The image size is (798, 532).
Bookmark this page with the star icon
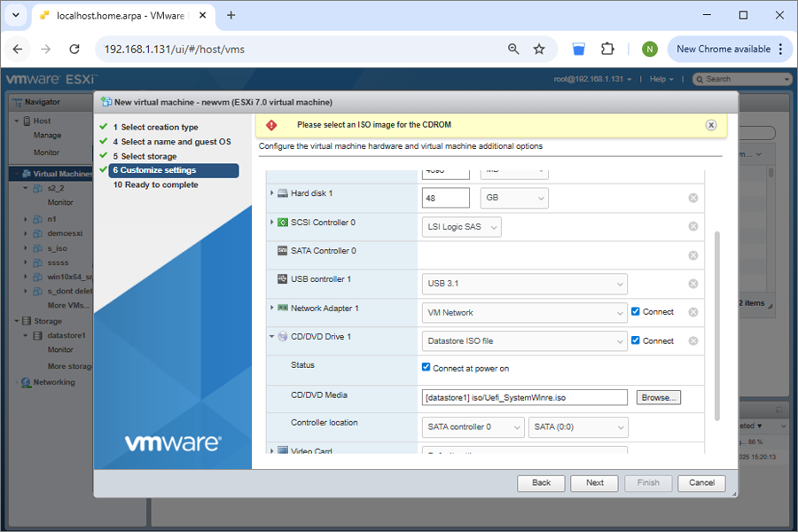[539, 50]
